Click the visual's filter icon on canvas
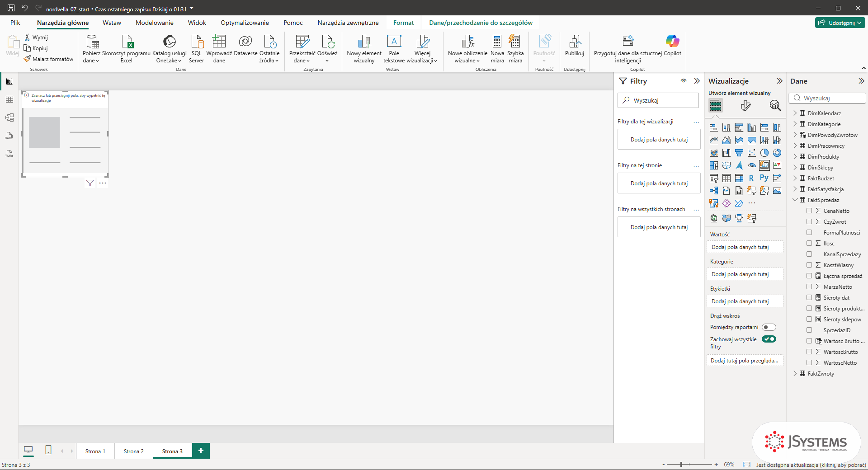The width and height of the screenshot is (868, 470). tap(90, 183)
